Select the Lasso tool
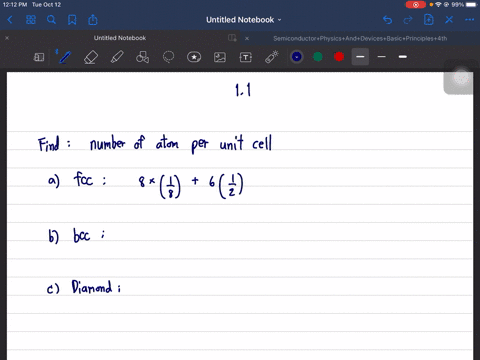 point(168,57)
